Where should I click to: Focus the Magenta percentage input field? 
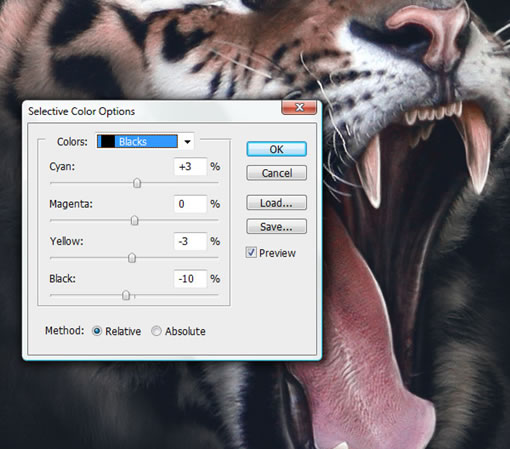[190, 204]
